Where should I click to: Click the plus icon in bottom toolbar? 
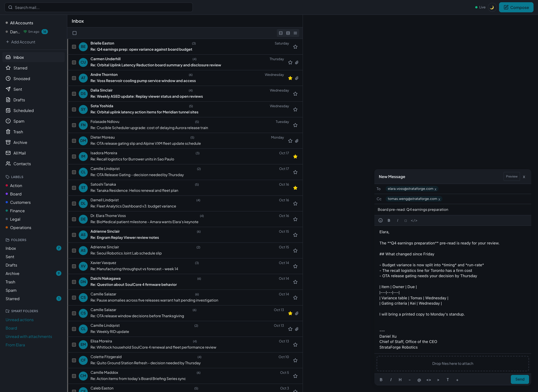457,380
